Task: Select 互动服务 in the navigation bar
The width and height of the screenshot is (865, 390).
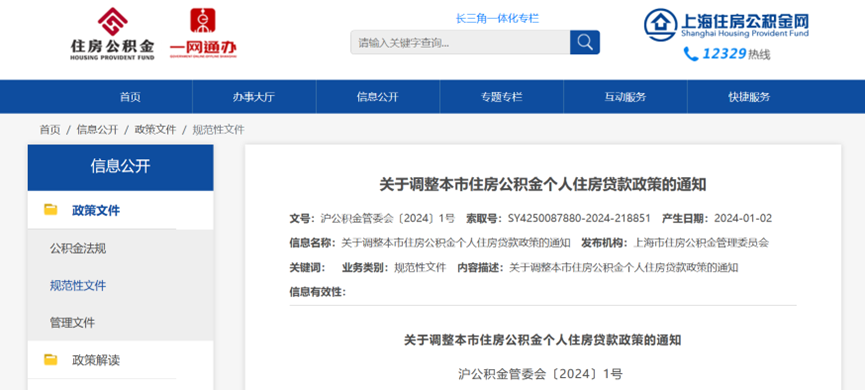Action: pos(625,97)
